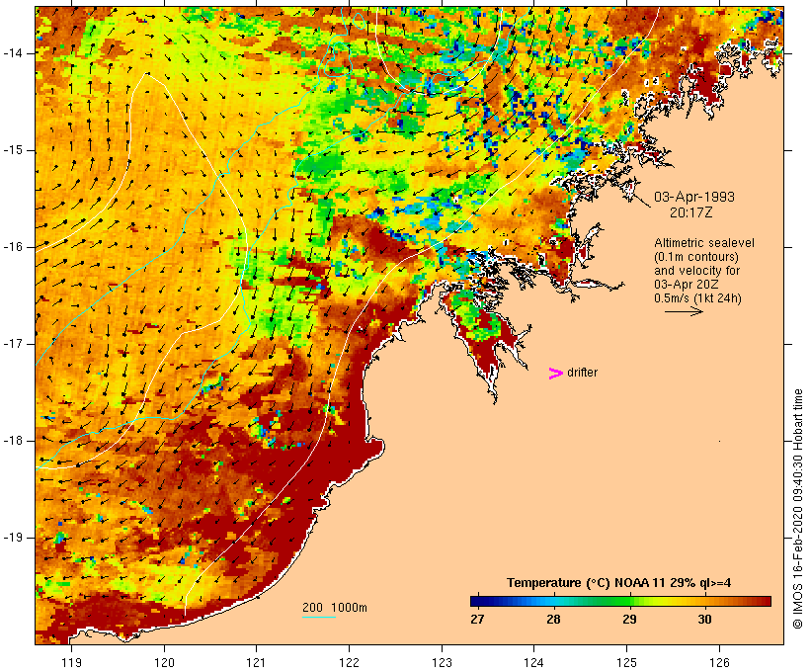
Task: Click the 0.5m/s velocity scale arrow
Action: [684, 311]
